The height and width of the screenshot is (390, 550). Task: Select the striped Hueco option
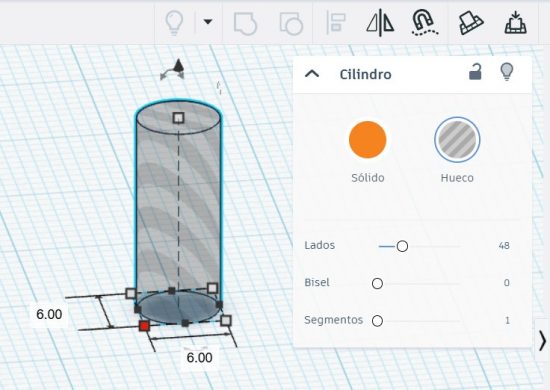(x=457, y=140)
